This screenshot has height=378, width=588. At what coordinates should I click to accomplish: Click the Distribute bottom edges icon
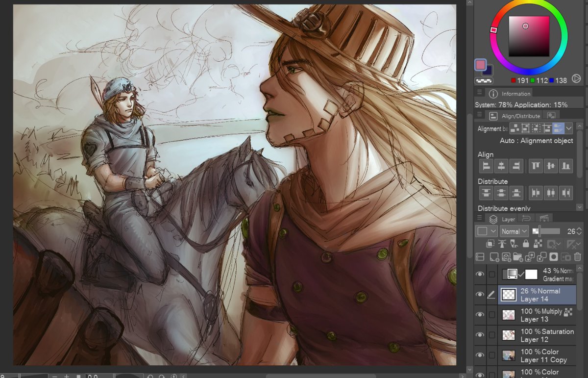pyautogui.click(x=516, y=193)
